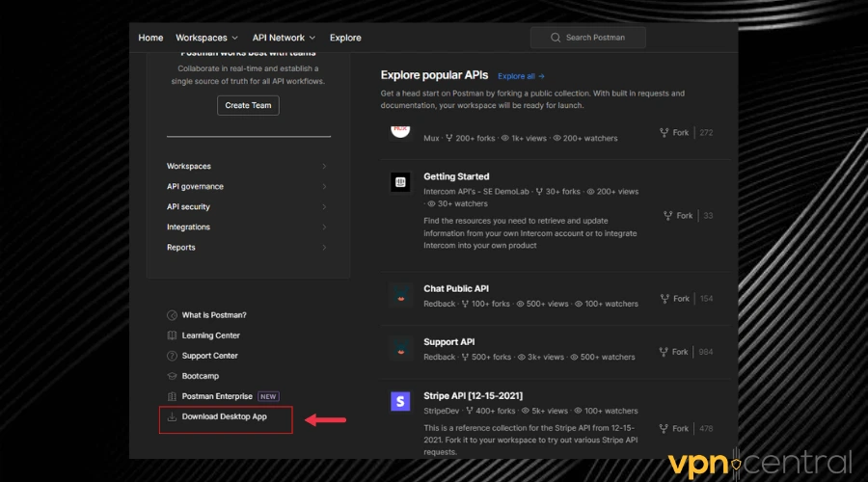Click Redback publisher under Support API
Screen dimensions: 868x482
(440, 357)
